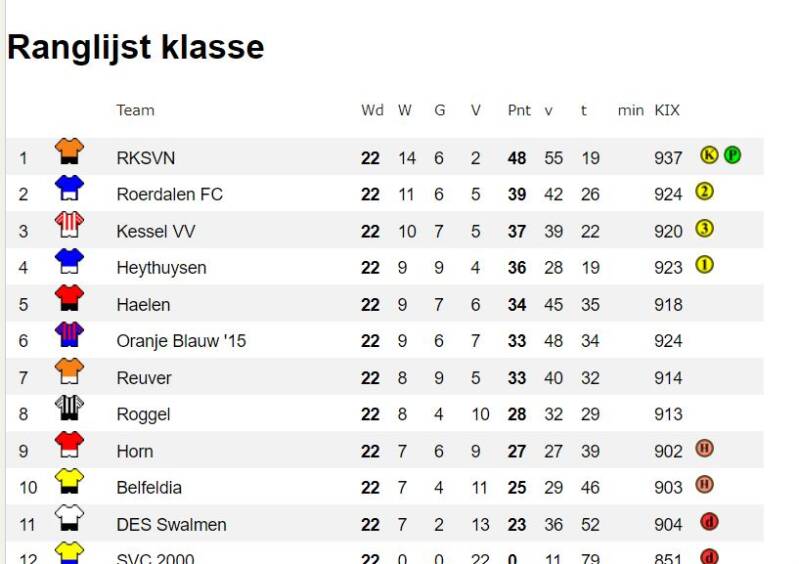Click the H badge in the Horn row
This screenshot has width=799, height=564.
click(x=704, y=449)
